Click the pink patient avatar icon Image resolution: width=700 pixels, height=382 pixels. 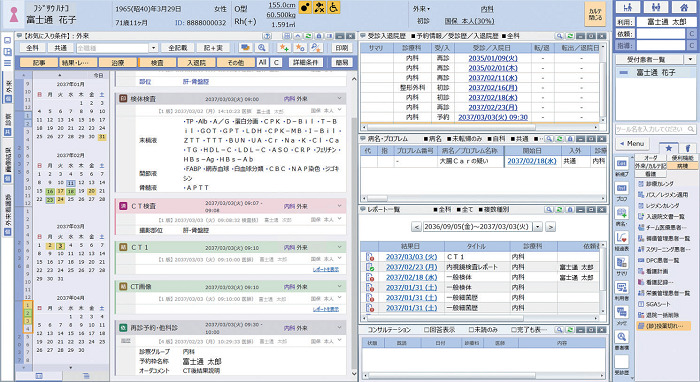[x=14, y=15]
